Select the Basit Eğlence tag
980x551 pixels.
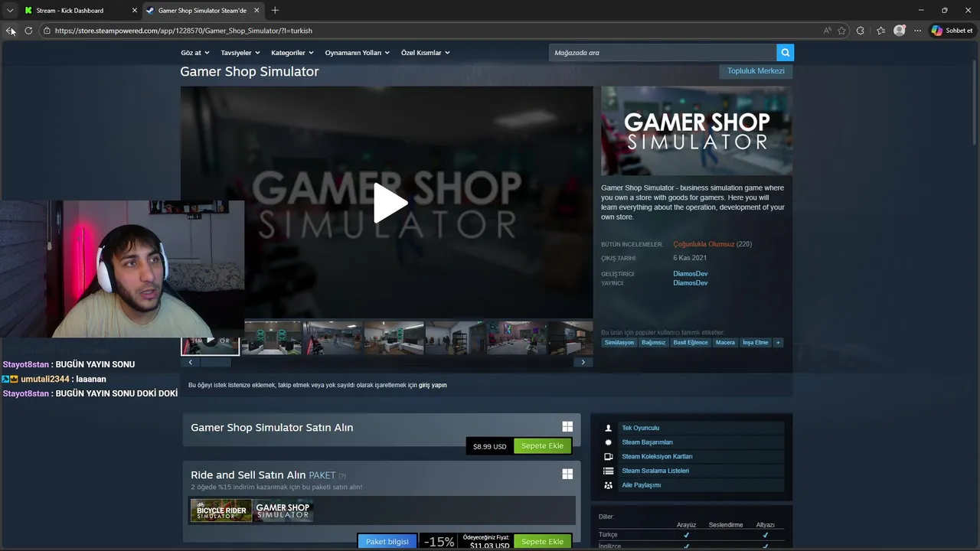click(x=691, y=343)
